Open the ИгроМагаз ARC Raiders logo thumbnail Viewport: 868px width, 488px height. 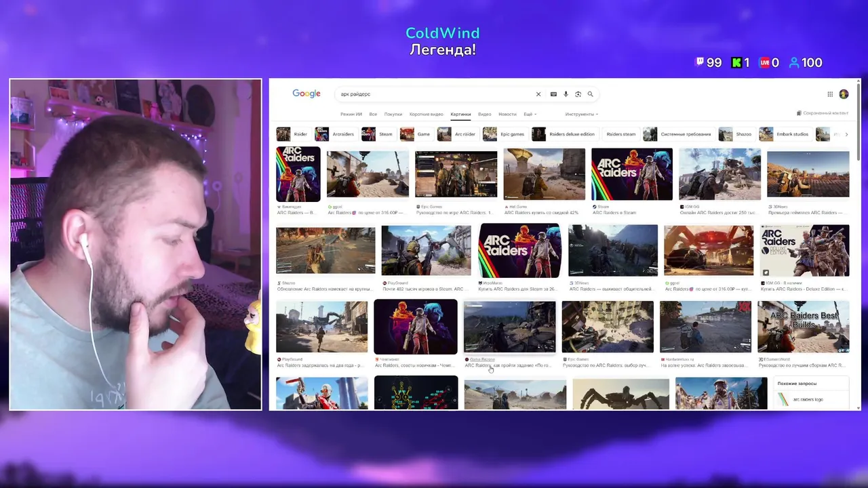click(519, 251)
